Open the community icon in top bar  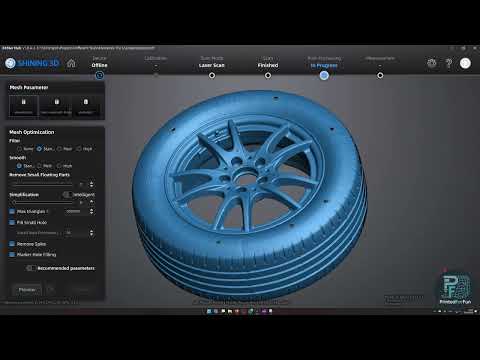pyautogui.click(x=432, y=63)
